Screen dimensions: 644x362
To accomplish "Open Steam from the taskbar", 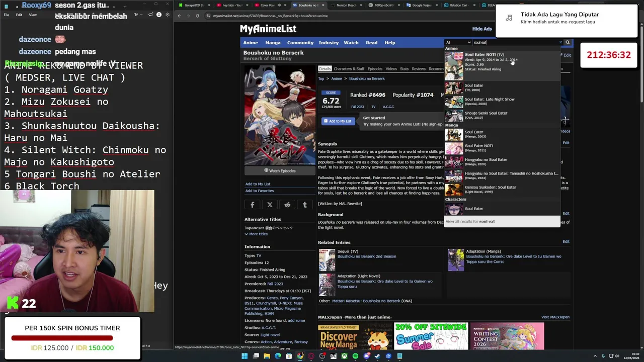I will (x=377, y=356).
